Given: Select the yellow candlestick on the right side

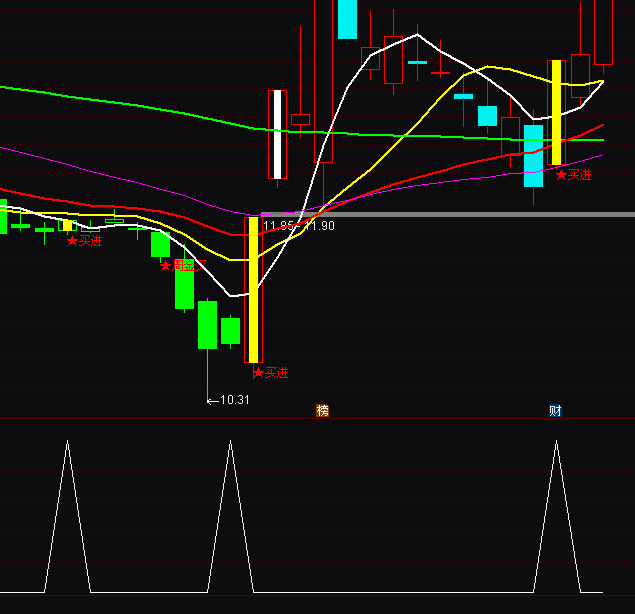Looking at the screenshot, I should point(556,112).
